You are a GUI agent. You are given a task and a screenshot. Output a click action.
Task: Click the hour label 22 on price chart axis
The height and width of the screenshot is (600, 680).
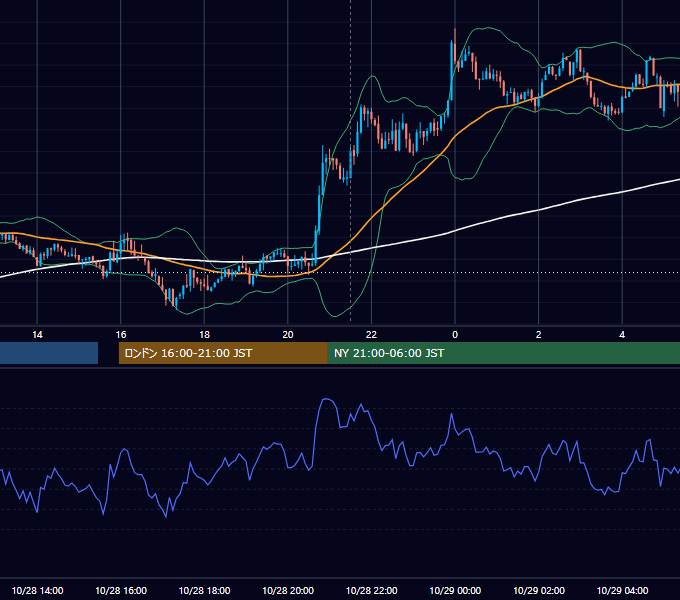371,335
